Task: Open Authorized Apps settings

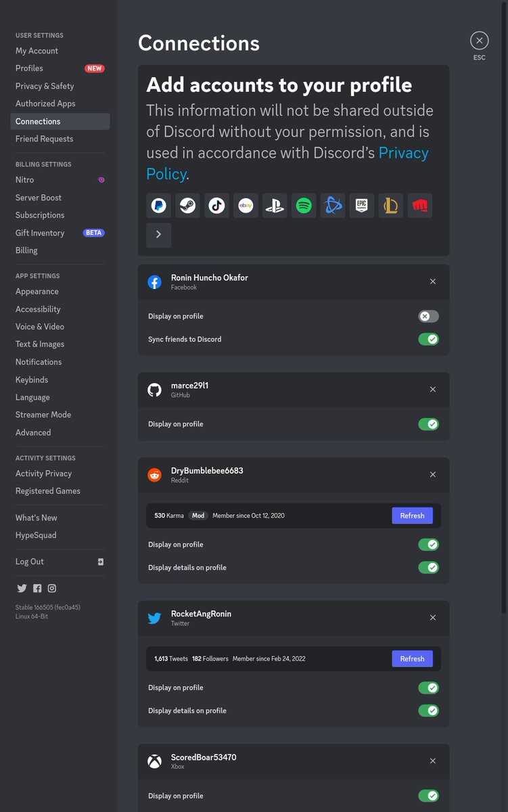Action: coord(60,104)
